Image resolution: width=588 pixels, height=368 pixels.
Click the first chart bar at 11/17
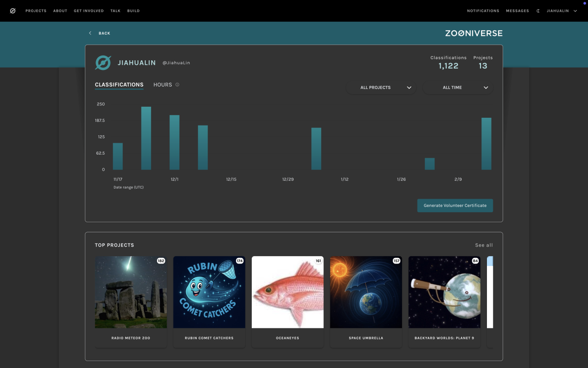pos(118,156)
